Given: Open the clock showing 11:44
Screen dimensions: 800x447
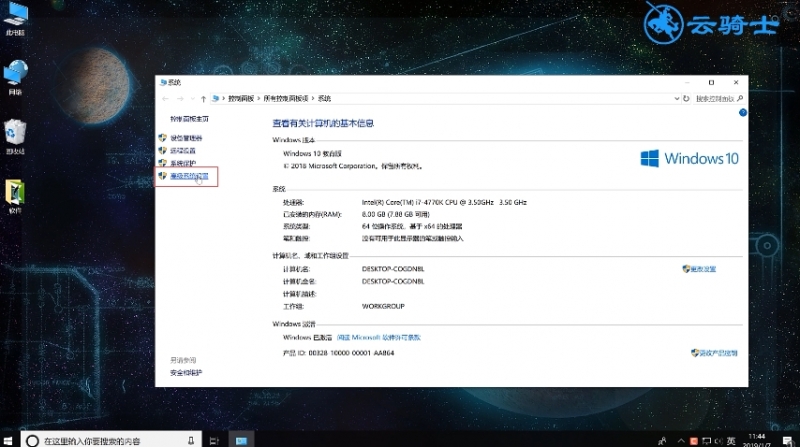Looking at the screenshot, I should pos(757,440).
